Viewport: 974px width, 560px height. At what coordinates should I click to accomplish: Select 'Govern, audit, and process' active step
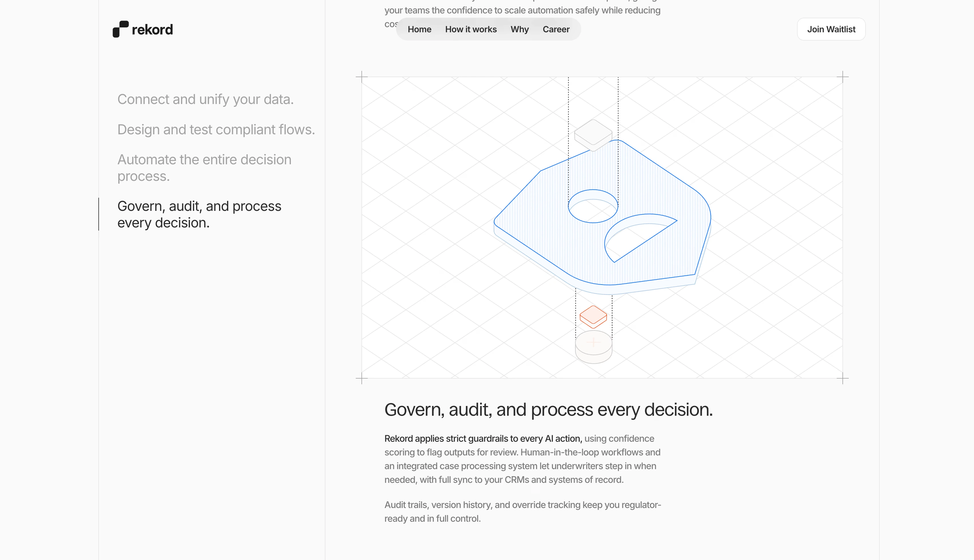pos(199,214)
